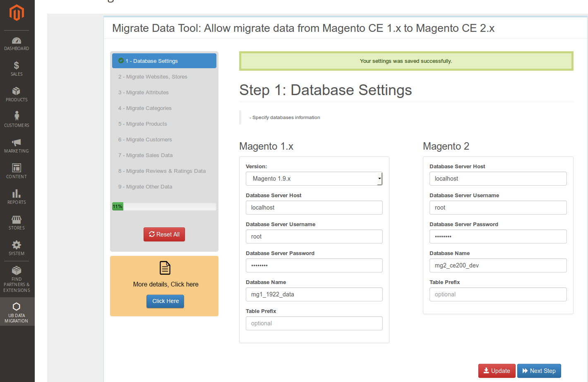Click the Step 1: Database Settings heading
Image resolution: width=588 pixels, height=382 pixels.
(x=326, y=90)
